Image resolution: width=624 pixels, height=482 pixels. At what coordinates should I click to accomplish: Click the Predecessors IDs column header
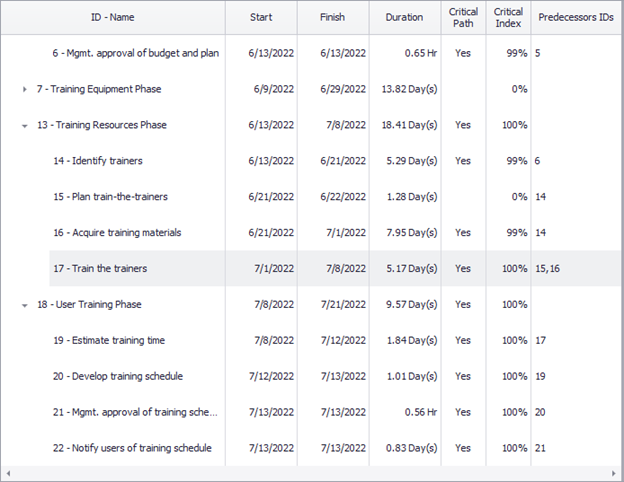click(x=576, y=18)
